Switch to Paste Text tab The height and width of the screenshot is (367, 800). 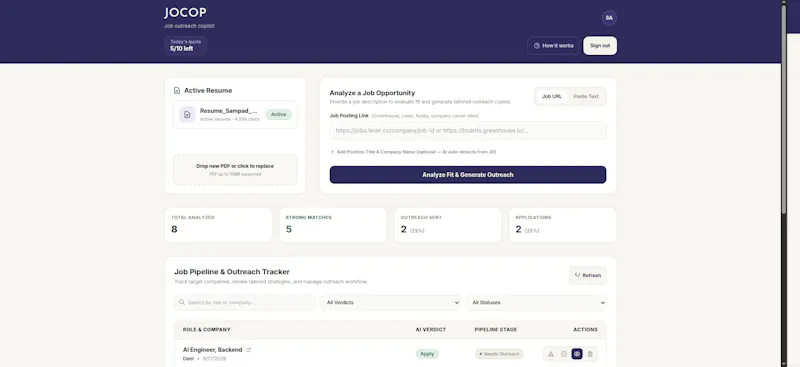pos(586,96)
